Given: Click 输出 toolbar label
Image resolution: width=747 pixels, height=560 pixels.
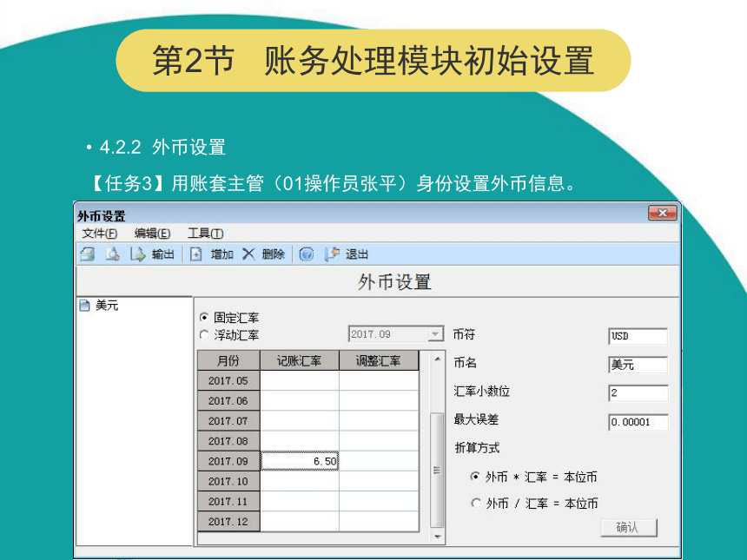Looking at the screenshot, I should tap(163, 254).
